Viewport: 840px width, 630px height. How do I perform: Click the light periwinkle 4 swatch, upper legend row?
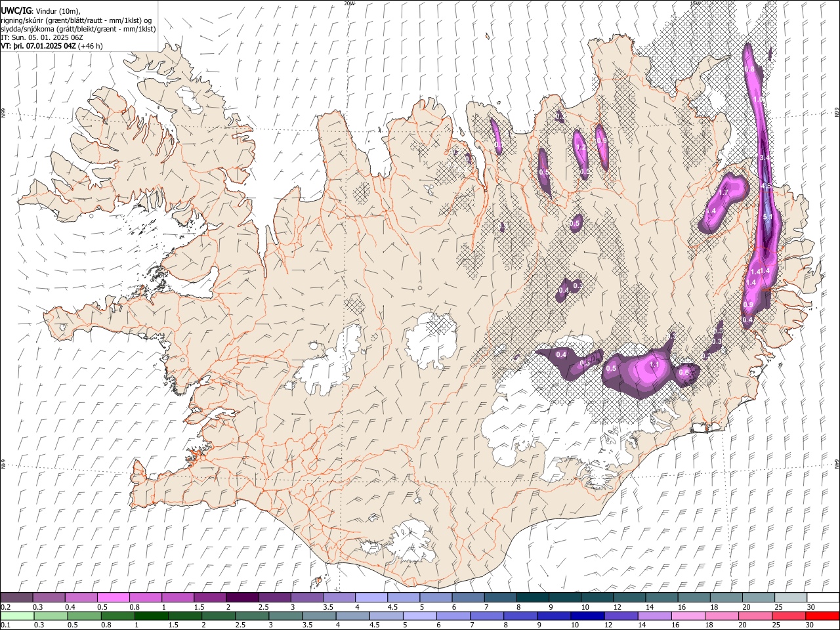click(x=370, y=597)
